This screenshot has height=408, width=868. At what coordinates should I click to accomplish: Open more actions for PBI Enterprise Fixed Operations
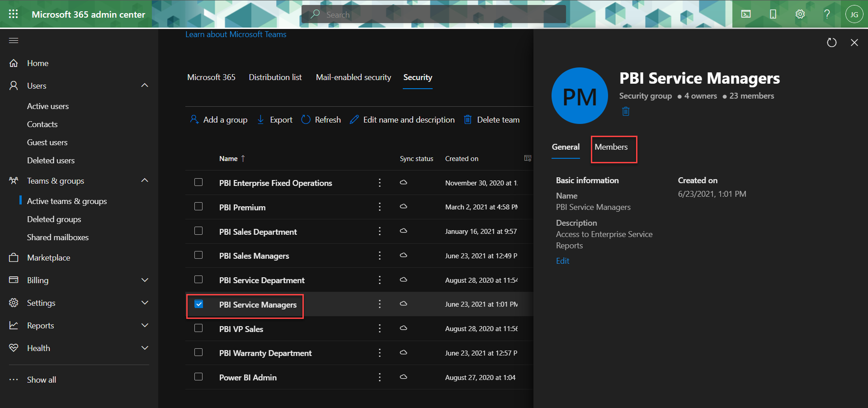click(380, 182)
